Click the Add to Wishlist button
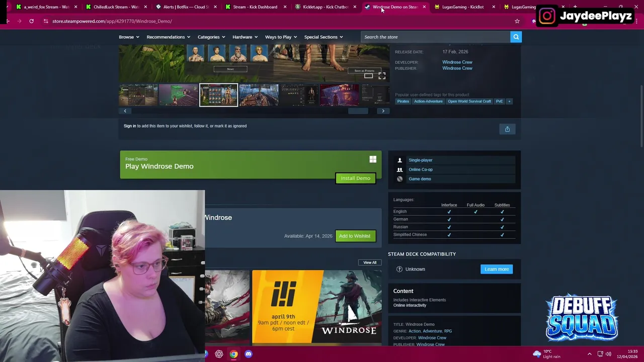The image size is (644, 362). click(355, 236)
